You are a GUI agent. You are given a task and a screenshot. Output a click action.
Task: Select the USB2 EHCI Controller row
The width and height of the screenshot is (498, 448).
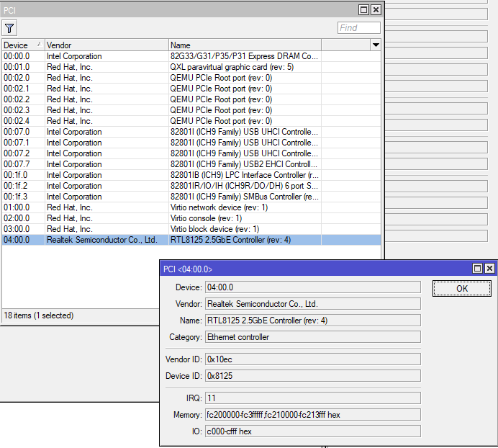[191, 164]
